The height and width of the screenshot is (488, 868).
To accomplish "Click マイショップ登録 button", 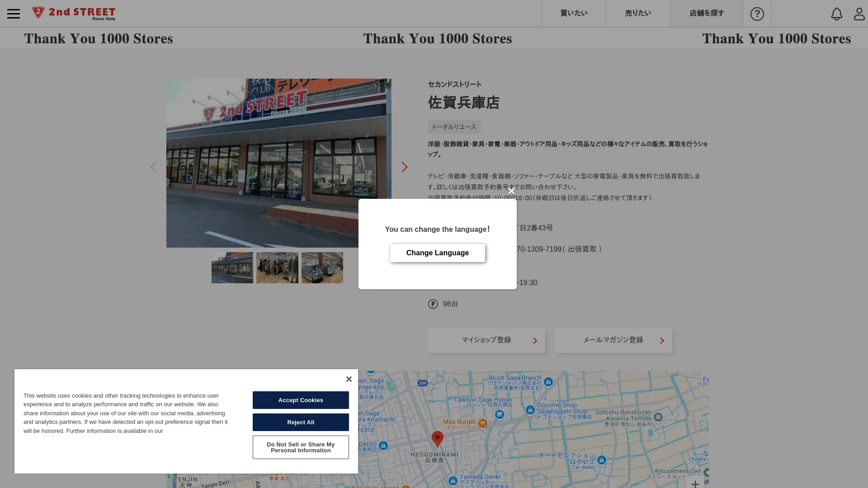I will [486, 340].
